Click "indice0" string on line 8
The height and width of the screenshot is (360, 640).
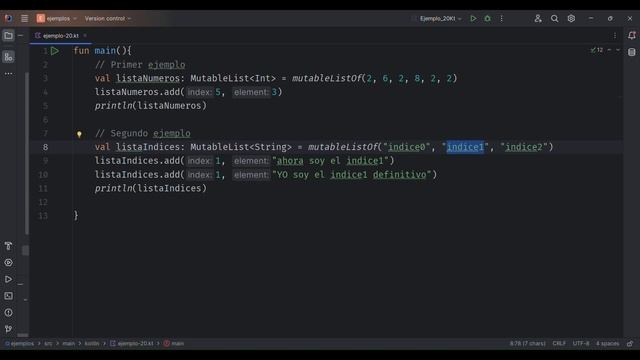(x=407, y=147)
